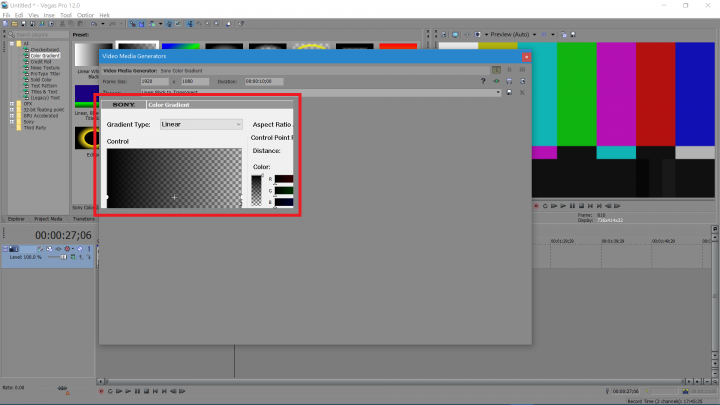720x405 pixels.
Task: Switch to the Project Media tab
Action: pos(48,219)
